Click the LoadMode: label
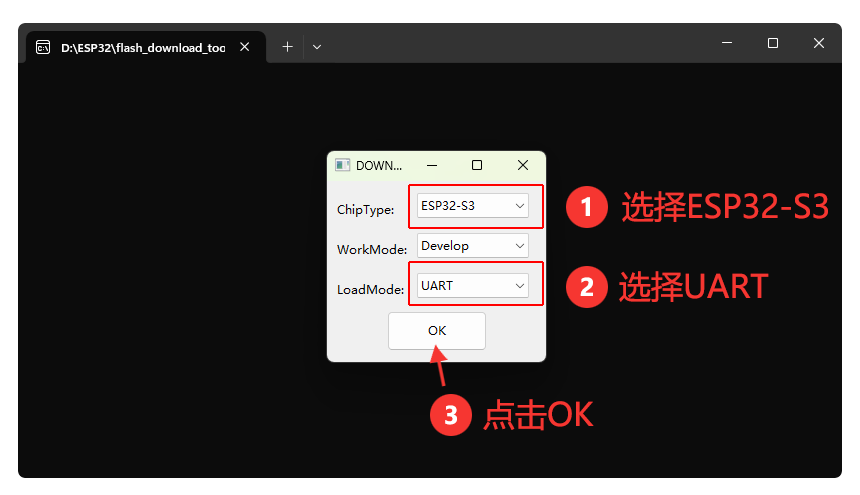The height and width of the screenshot is (495, 860). (x=370, y=290)
